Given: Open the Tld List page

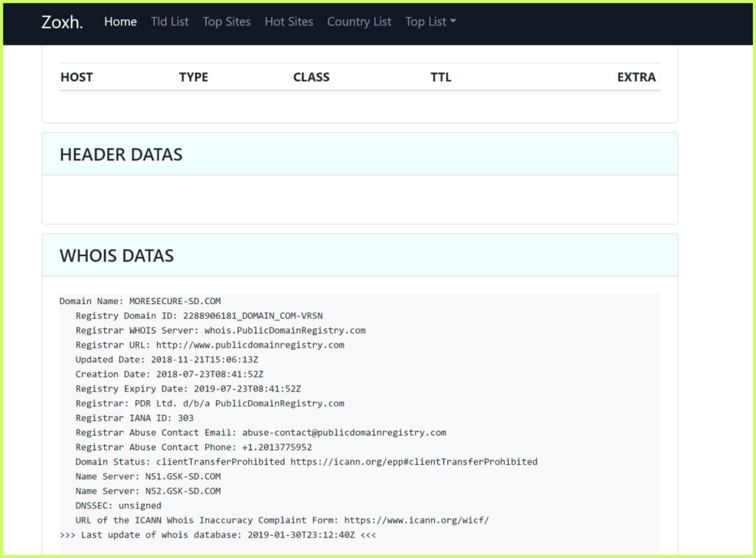Looking at the screenshot, I should click(170, 21).
